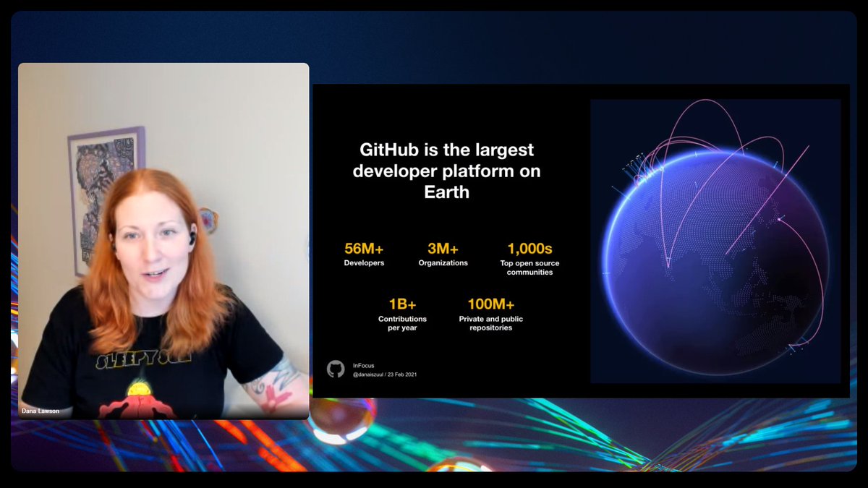Screen dimensions: 868x488
Task: Click "Contributions per year" text
Action: click(x=402, y=323)
